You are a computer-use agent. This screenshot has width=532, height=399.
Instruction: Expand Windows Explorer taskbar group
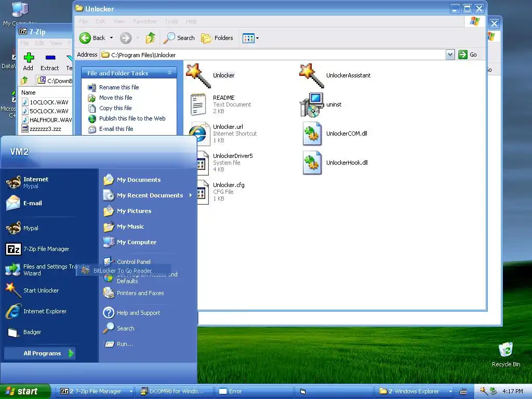[415, 391]
